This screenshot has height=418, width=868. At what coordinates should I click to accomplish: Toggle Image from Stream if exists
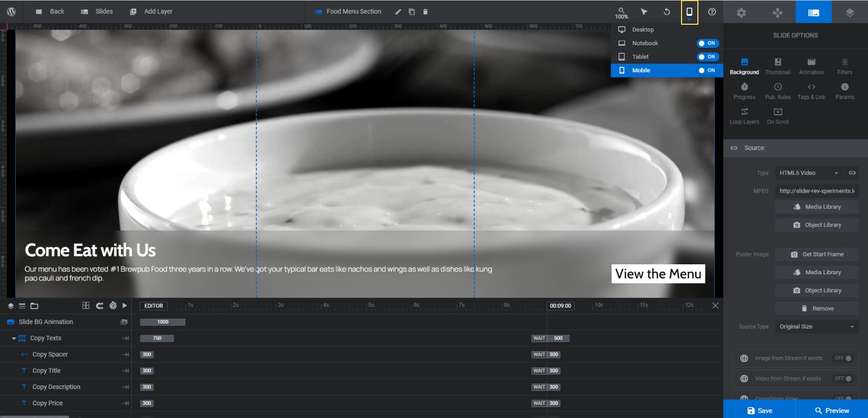[x=843, y=359]
